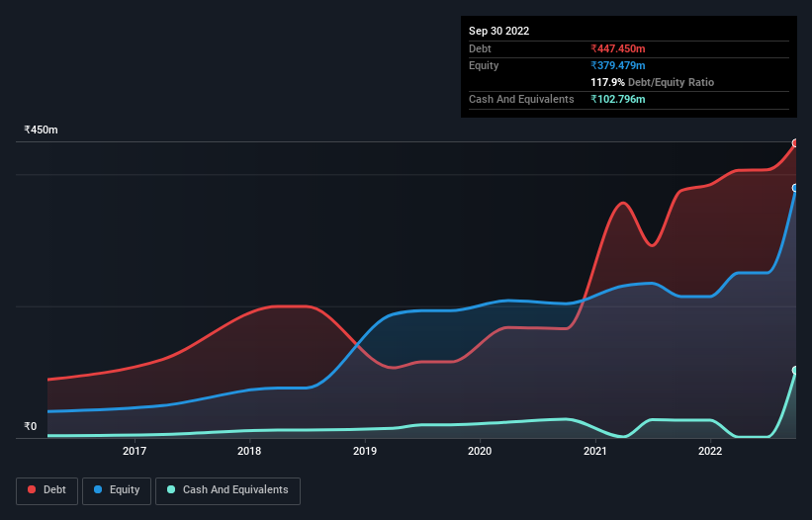The image size is (812, 520).
Task: Click the Sep 30 2022 tooltip date
Action: tap(498, 31)
